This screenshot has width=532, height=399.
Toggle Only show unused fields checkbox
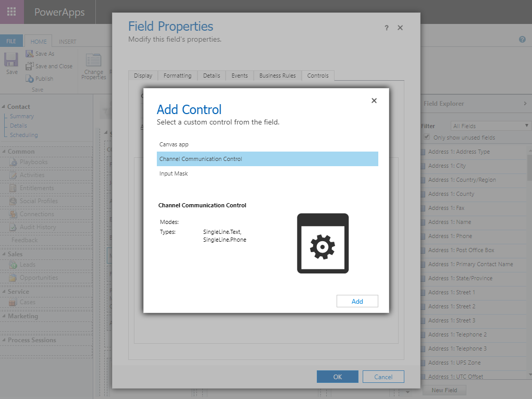pyautogui.click(x=427, y=137)
